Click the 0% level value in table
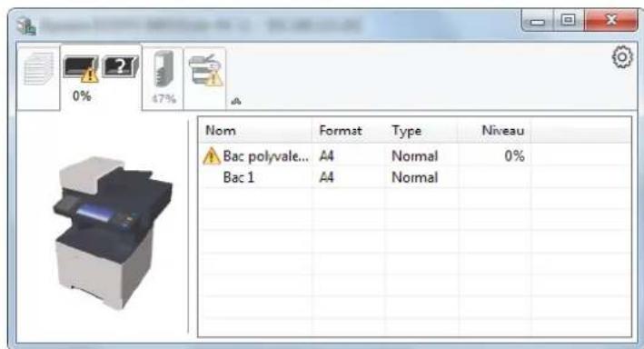Image resolution: width=644 pixels, height=349 pixels. pos(514,156)
